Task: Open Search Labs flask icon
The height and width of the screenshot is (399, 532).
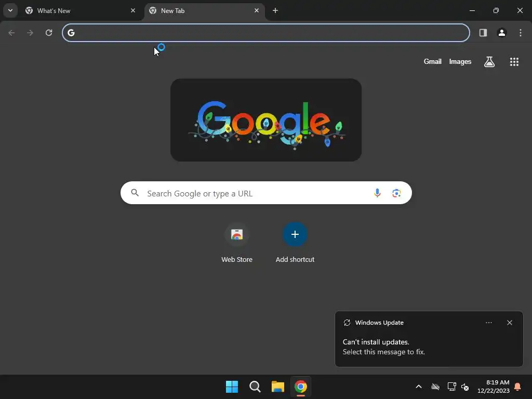Action: tap(489, 62)
